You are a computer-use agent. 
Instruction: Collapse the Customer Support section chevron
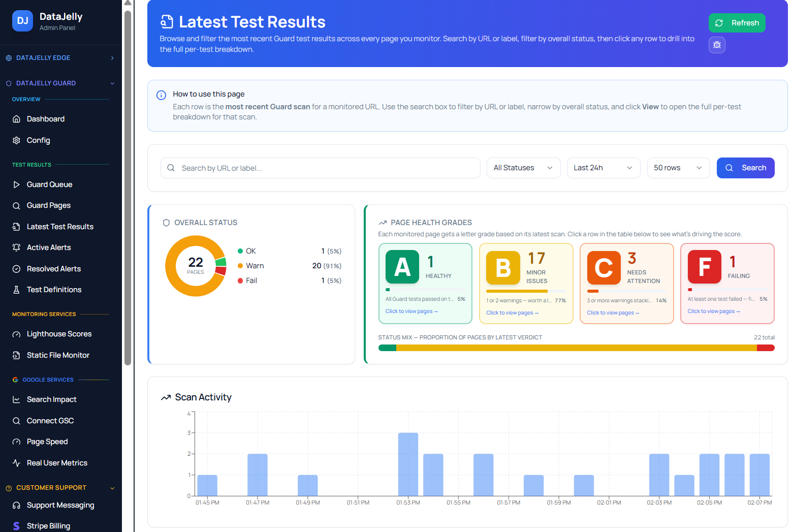(112, 488)
